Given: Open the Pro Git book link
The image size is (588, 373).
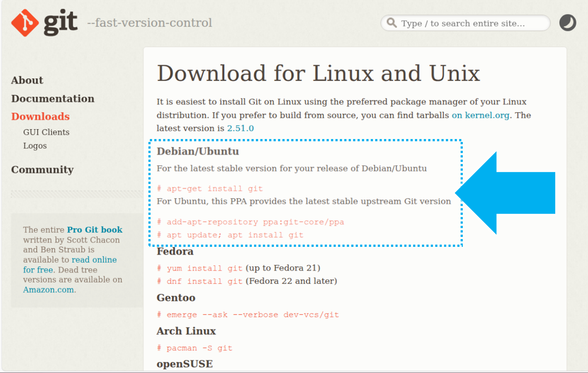Looking at the screenshot, I should pyautogui.click(x=95, y=230).
